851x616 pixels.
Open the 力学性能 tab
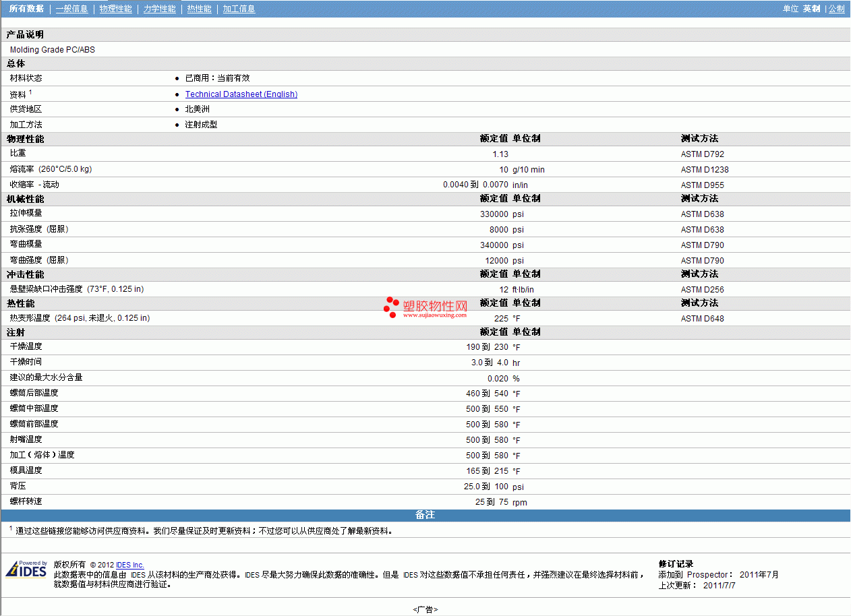tap(160, 9)
